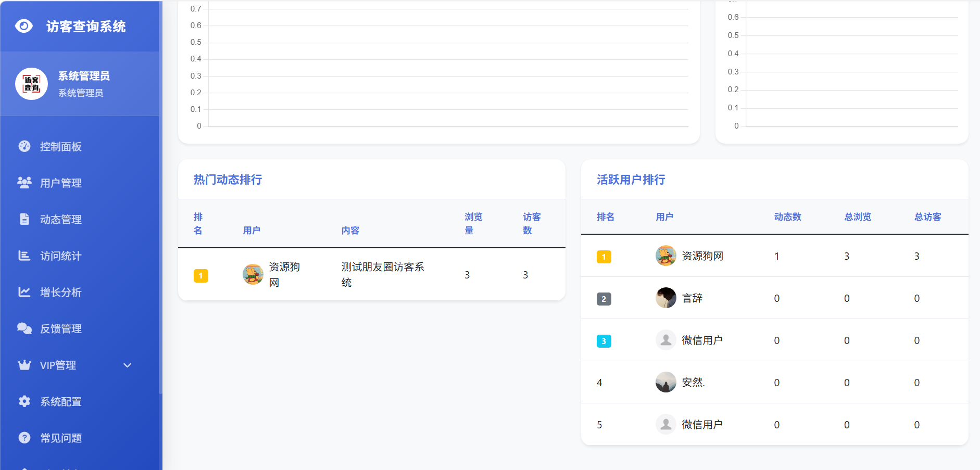Click the cyan rank 3 badge
980x470 pixels.
604,341
